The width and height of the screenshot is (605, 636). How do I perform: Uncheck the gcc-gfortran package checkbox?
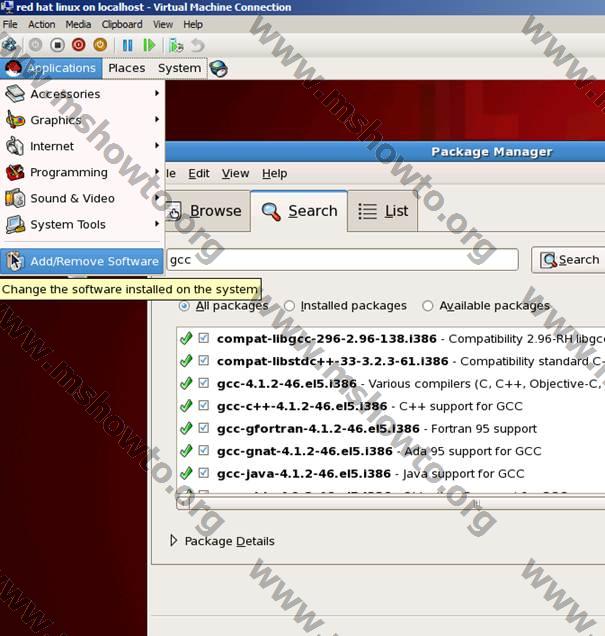(204, 428)
